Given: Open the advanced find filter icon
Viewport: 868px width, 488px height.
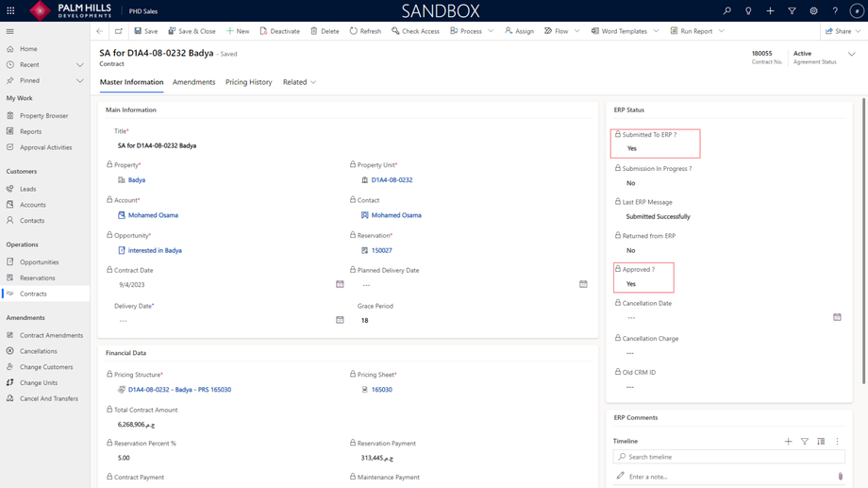Looking at the screenshot, I should coord(792,10).
